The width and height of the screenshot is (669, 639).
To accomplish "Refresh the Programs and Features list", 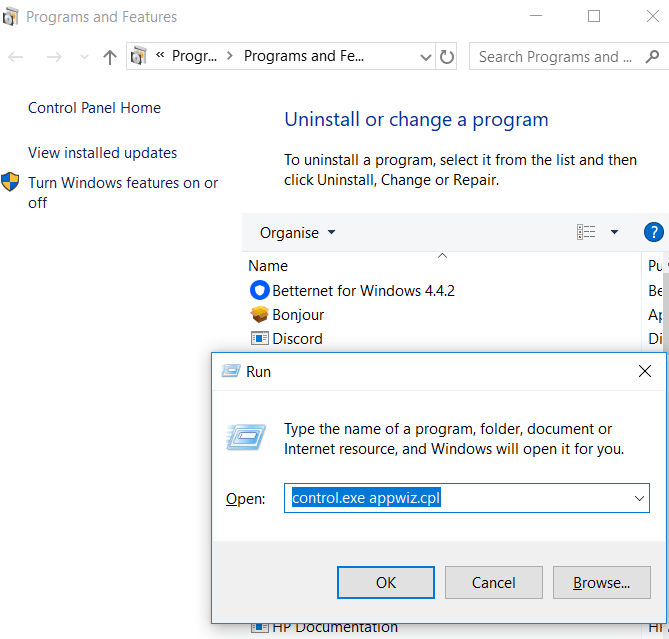I will [447, 57].
